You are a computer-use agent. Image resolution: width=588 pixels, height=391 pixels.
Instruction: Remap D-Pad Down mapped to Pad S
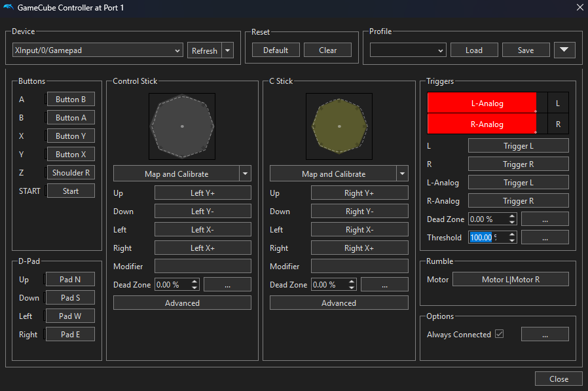click(x=70, y=297)
